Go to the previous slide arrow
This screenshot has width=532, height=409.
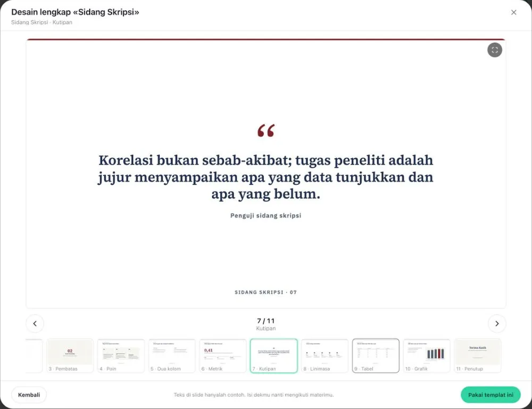pyautogui.click(x=35, y=323)
